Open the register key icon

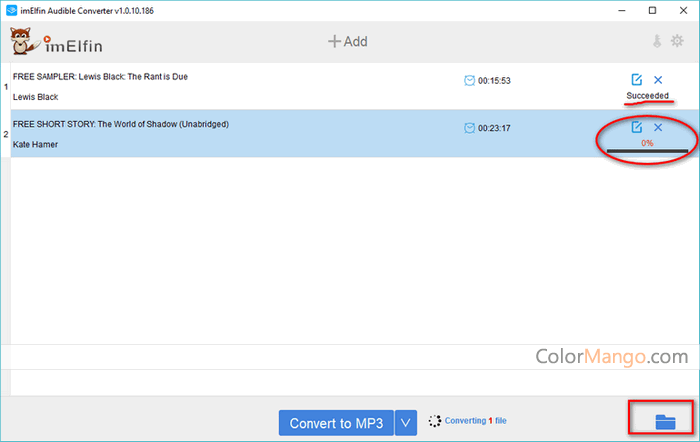[x=658, y=42]
